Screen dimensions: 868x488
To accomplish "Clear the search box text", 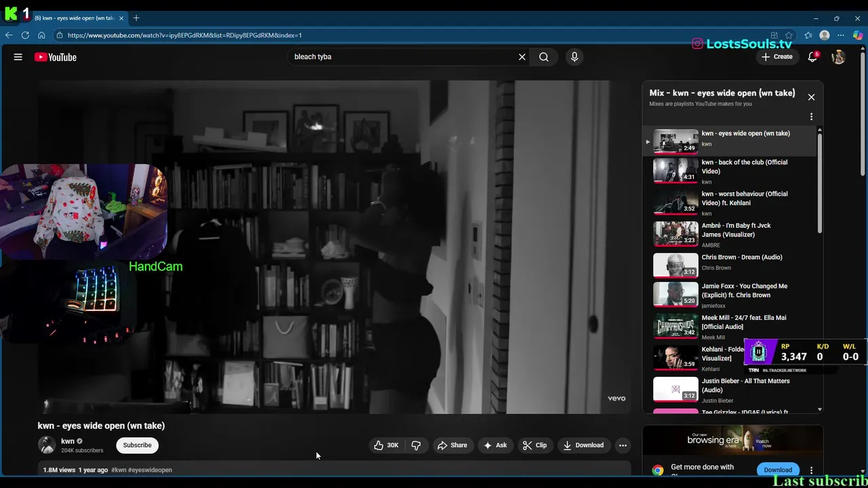I will pyautogui.click(x=522, y=57).
